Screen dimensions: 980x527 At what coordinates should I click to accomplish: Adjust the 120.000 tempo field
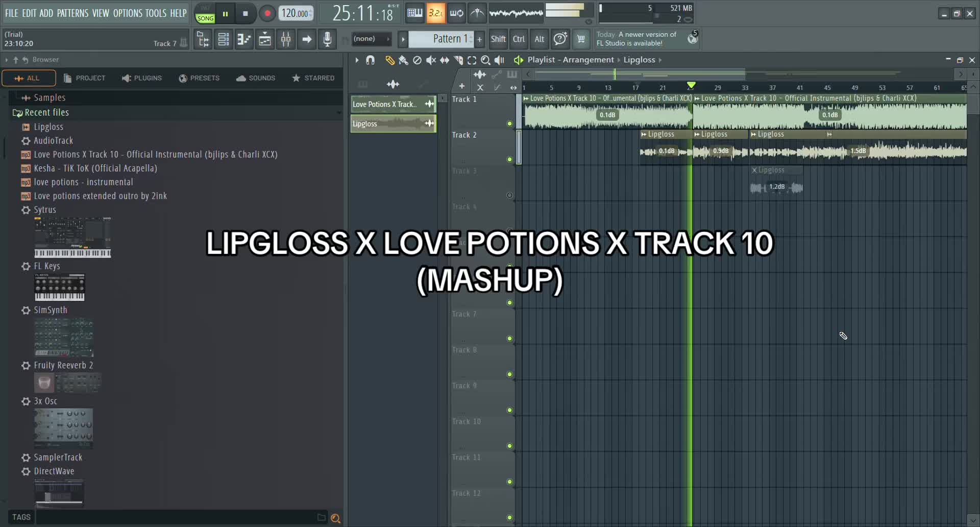point(296,13)
